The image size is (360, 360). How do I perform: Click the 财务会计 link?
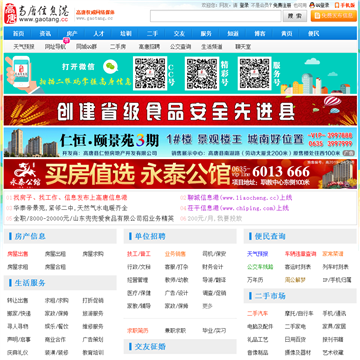213,267
